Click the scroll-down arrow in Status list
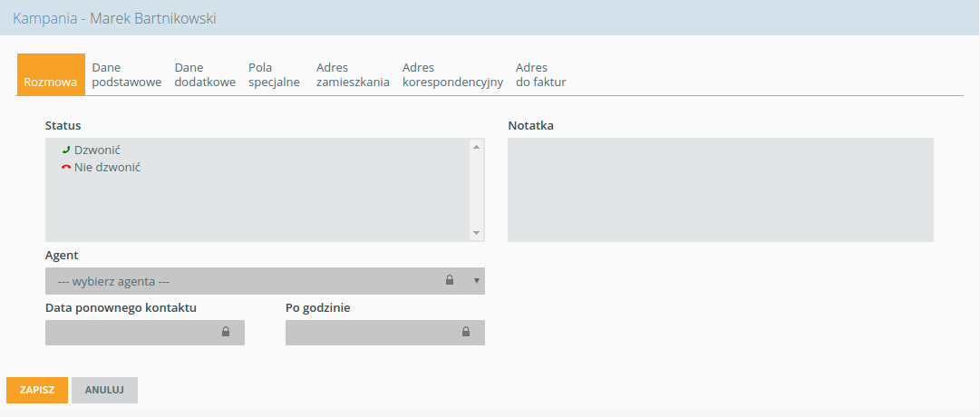The width and height of the screenshot is (980, 417). pyautogui.click(x=476, y=233)
